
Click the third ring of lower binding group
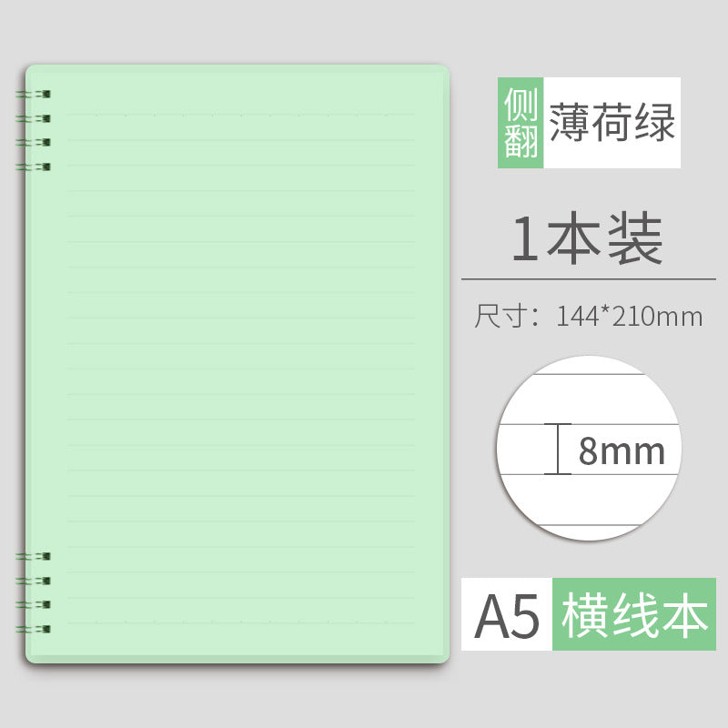[x=33, y=604]
